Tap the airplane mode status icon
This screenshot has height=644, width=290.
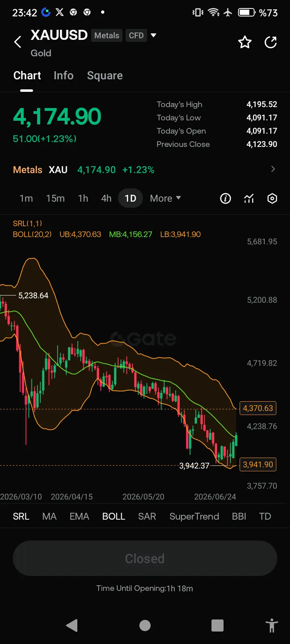pyautogui.click(x=228, y=12)
